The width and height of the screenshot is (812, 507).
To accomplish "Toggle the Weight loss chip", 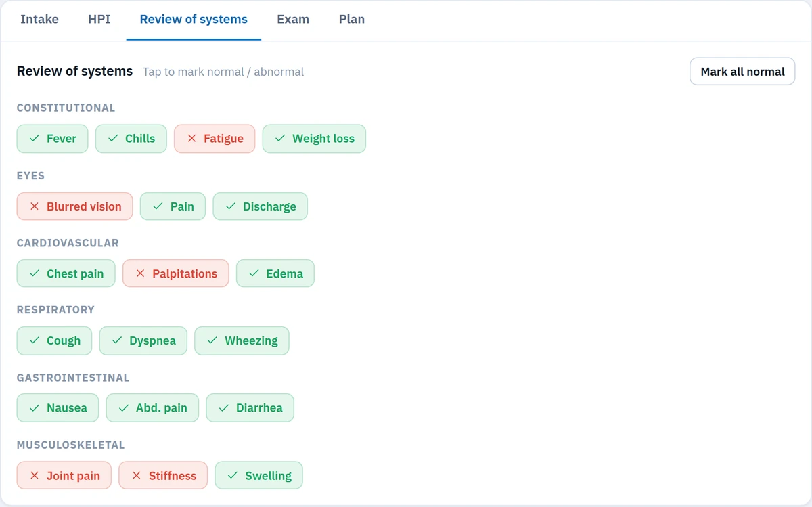I will coord(314,139).
